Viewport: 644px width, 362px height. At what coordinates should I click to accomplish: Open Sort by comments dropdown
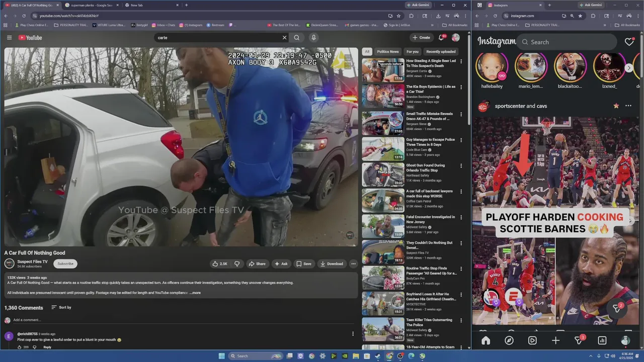coord(61,307)
